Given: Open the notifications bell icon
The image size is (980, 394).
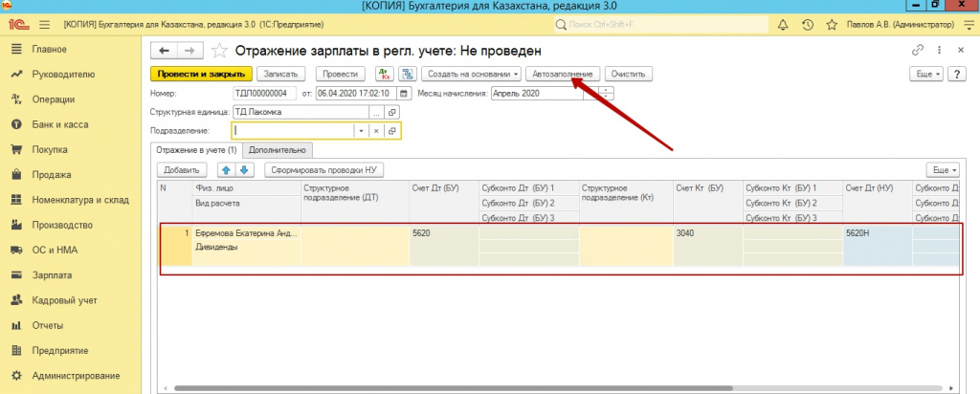Looking at the screenshot, I should [x=783, y=25].
